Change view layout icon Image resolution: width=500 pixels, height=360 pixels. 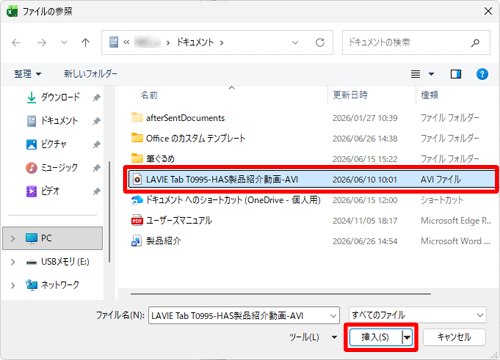(415, 74)
